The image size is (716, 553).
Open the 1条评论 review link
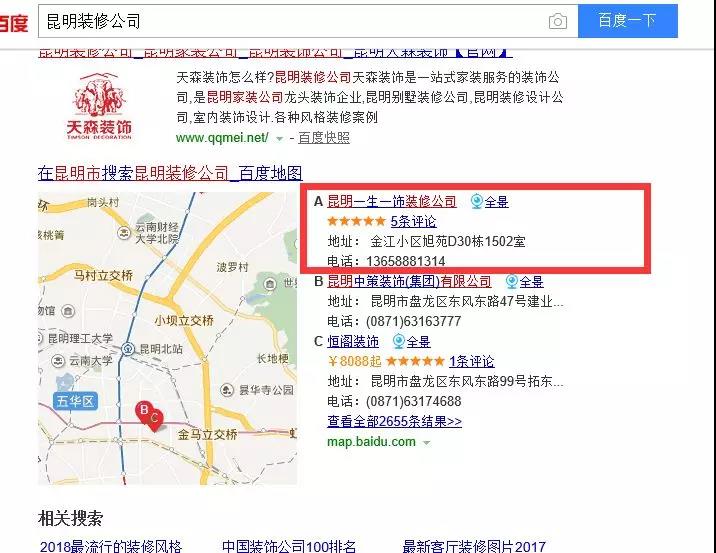click(x=471, y=362)
